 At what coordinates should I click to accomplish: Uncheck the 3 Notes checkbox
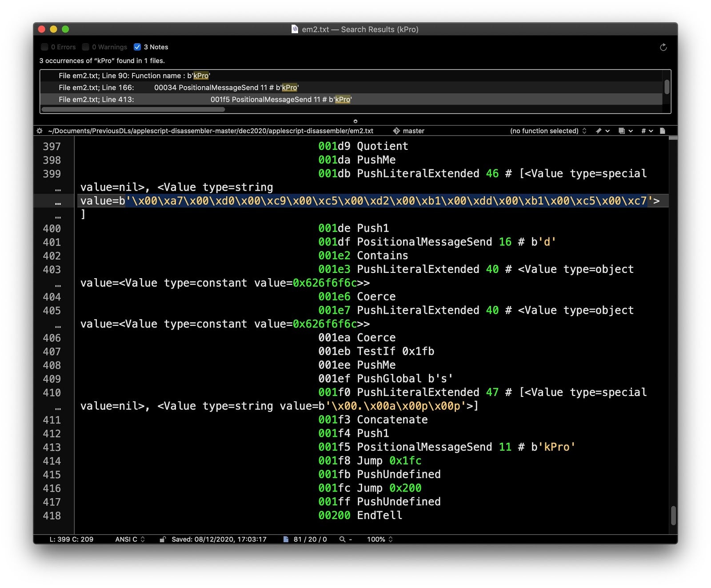(137, 47)
